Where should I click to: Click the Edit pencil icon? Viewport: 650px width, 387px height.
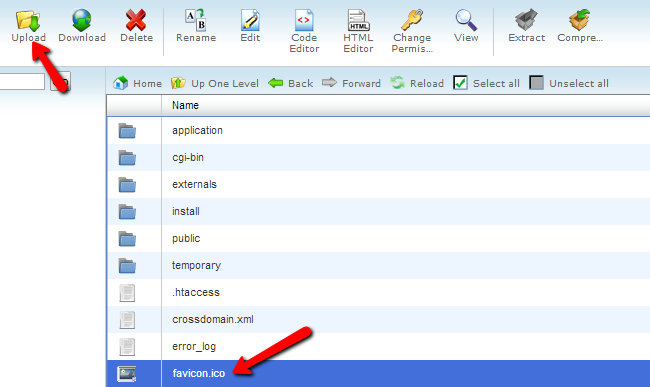250,20
